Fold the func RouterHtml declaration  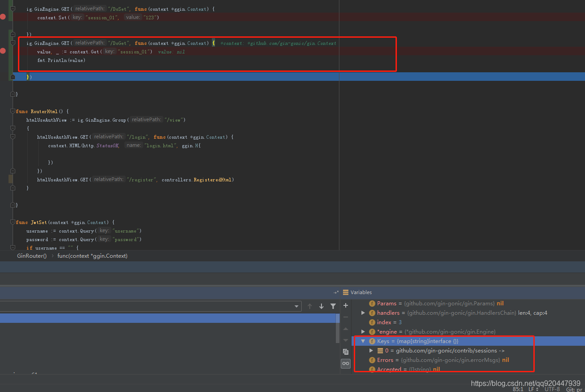click(13, 111)
